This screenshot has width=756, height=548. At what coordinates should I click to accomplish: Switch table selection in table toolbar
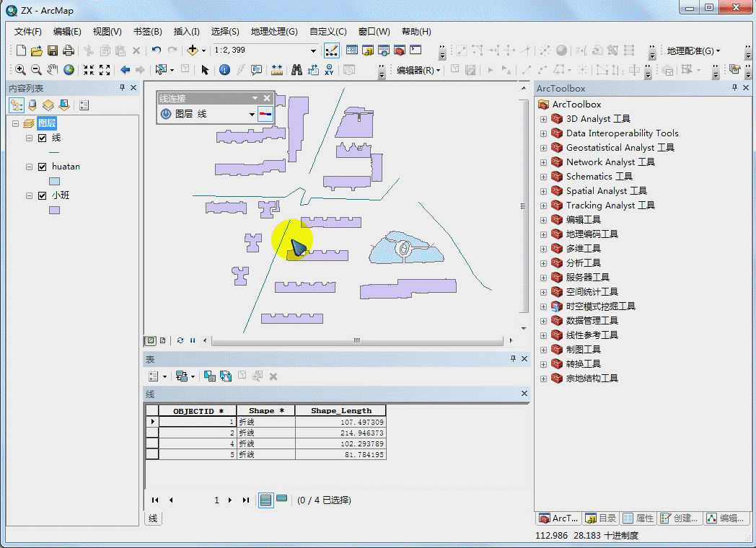coord(226,376)
